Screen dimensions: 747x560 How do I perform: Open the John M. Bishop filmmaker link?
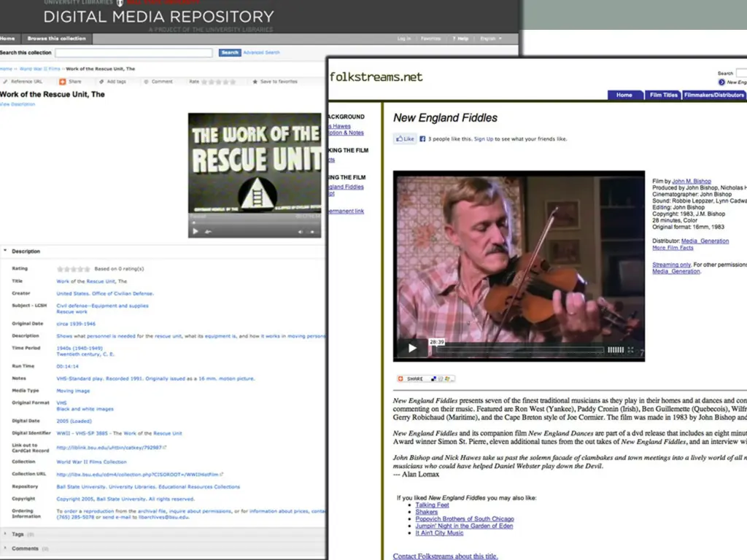tap(692, 182)
